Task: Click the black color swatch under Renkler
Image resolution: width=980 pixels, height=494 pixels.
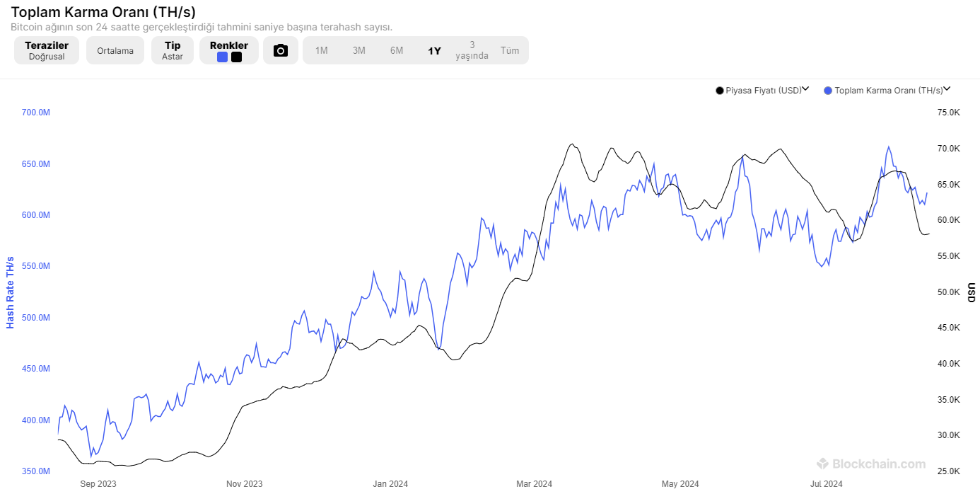Action: pos(236,57)
